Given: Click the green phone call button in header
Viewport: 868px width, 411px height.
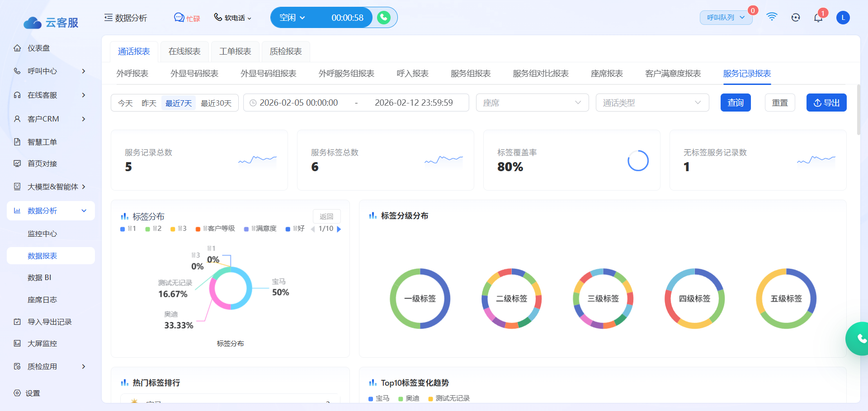Looking at the screenshot, I should tap(384, 18).
